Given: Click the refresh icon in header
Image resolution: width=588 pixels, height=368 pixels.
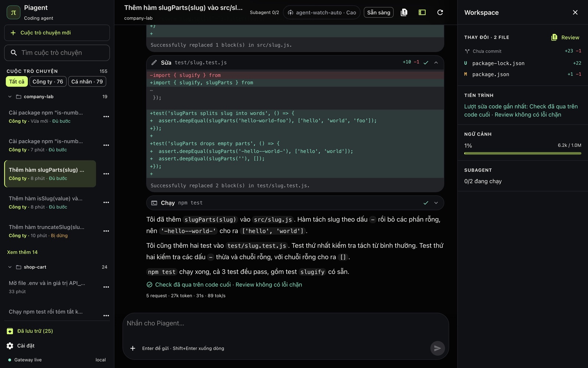Looking at the screenshot, I should click(x=440, y=13).
